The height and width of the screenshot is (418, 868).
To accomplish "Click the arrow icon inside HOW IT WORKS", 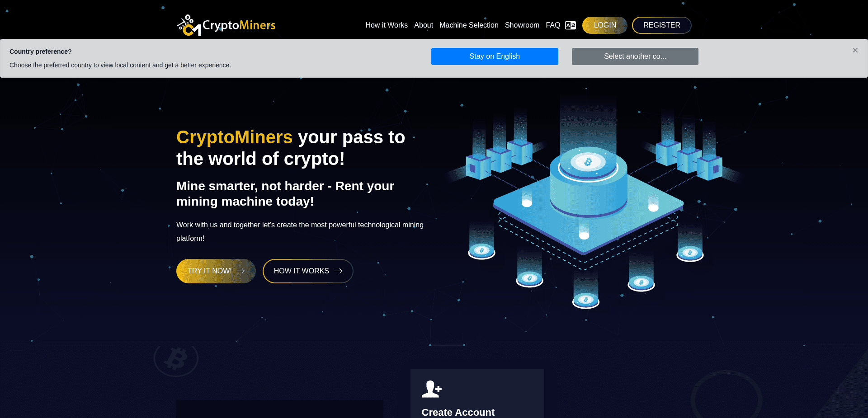I will click(x=338, y=271).
